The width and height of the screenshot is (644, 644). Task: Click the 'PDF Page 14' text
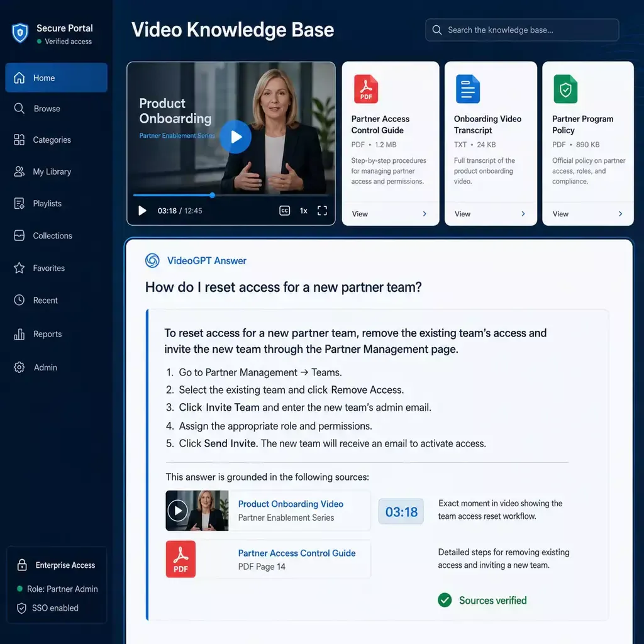[262, 567]
